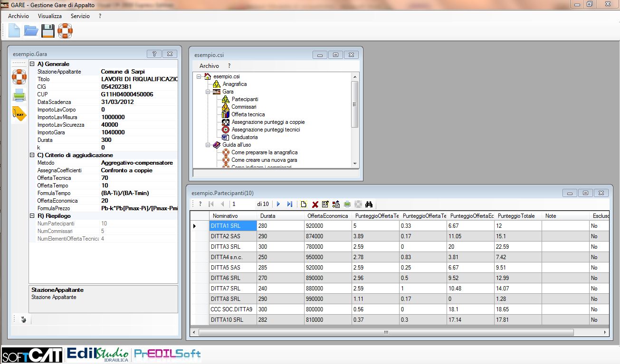Click the green printer icon in Partecipanti toolbar

coord(347,204)
